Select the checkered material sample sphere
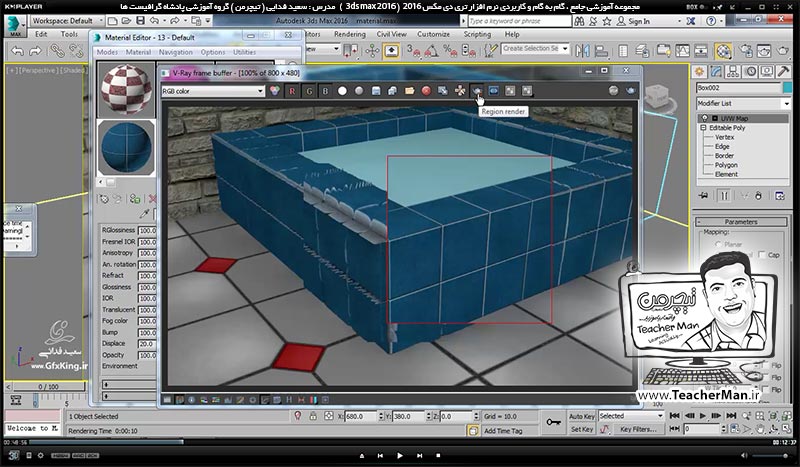800x467 pixels. (126, 90)
